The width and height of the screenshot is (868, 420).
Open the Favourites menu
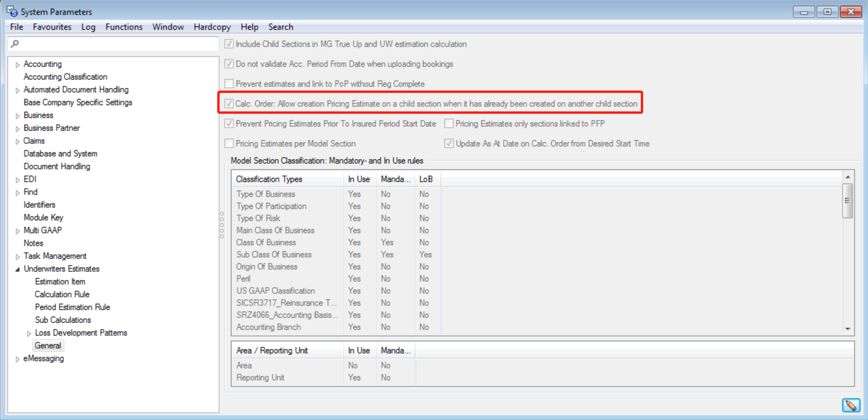click(x=52, y=27)
